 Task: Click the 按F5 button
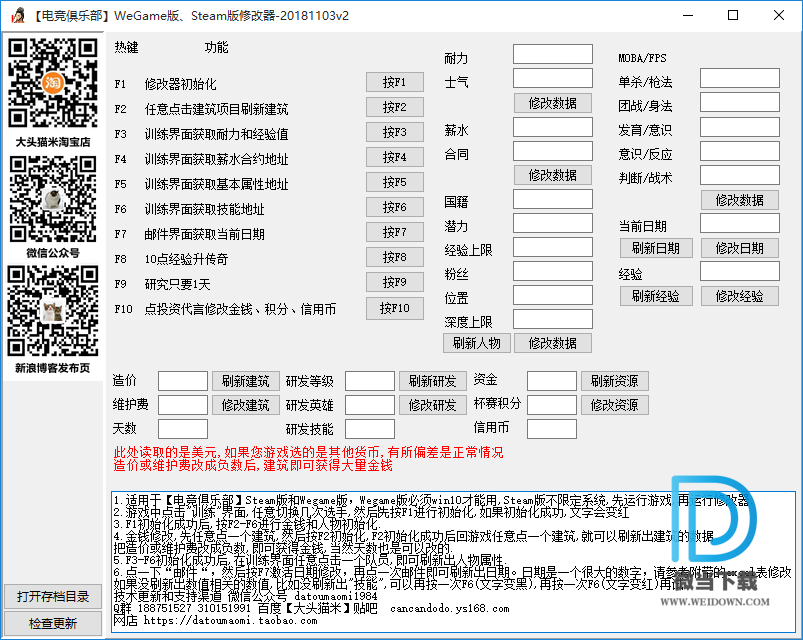tap(395, 183)
